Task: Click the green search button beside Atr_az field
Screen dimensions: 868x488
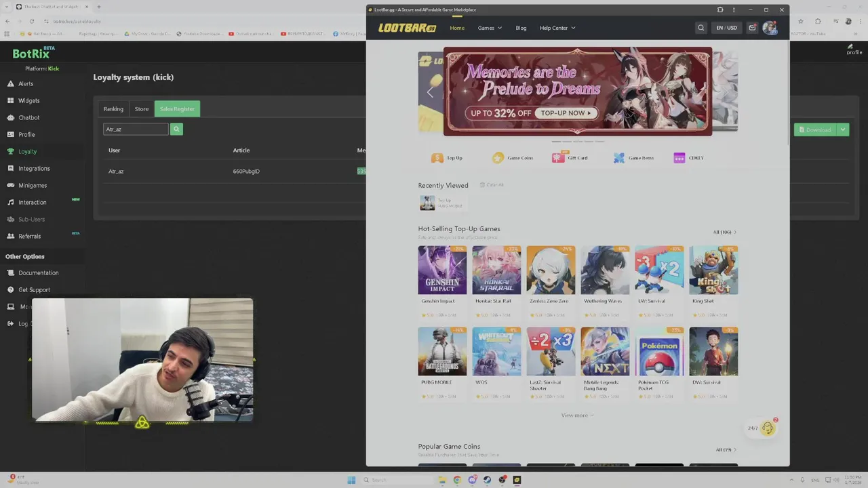Action: point(176,129)
